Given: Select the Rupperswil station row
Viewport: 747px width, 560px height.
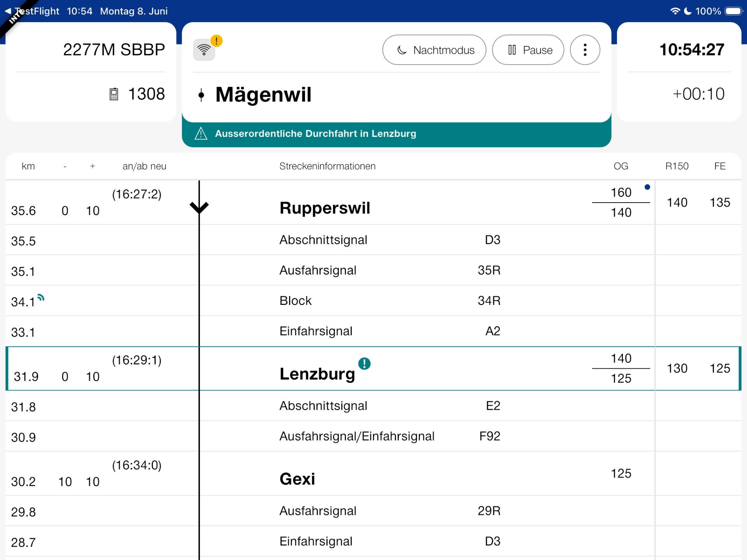Looking at the screenshot, I should pos(373,202).
